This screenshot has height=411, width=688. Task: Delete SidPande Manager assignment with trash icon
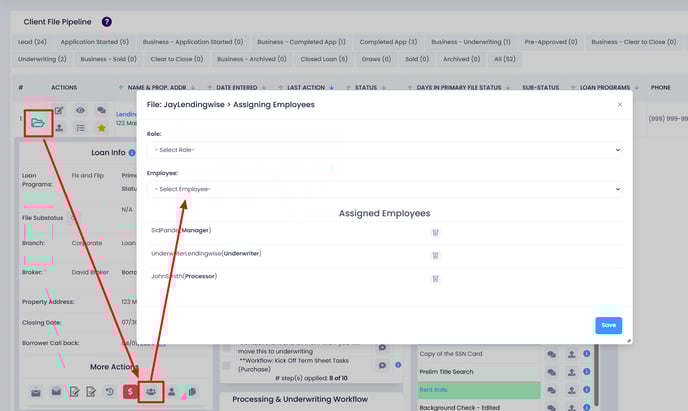[435, 233]
